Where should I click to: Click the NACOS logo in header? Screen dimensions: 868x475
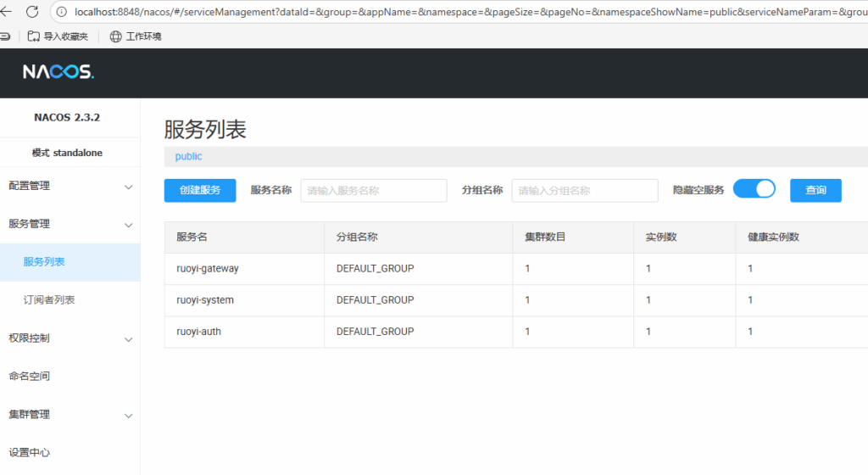pyautogui.click(x=58, y=72)
